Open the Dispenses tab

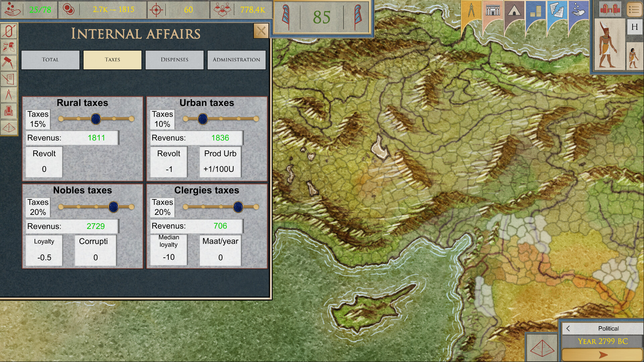(x=174, y=60)
